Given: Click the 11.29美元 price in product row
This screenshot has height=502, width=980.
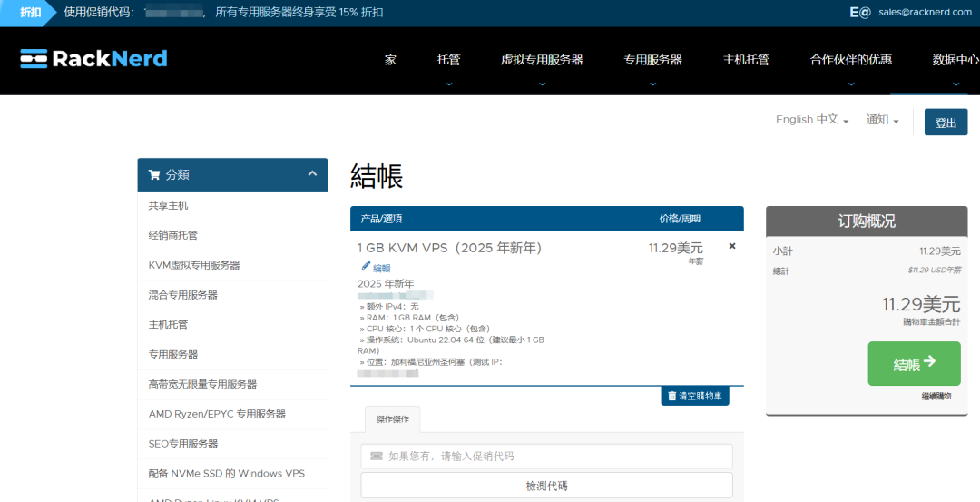Looking at the screenshot, I should (676, 248).
